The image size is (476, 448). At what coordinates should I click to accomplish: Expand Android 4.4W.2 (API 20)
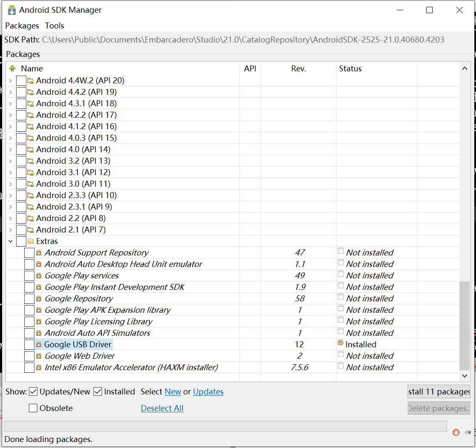click(x=9, y=80)
